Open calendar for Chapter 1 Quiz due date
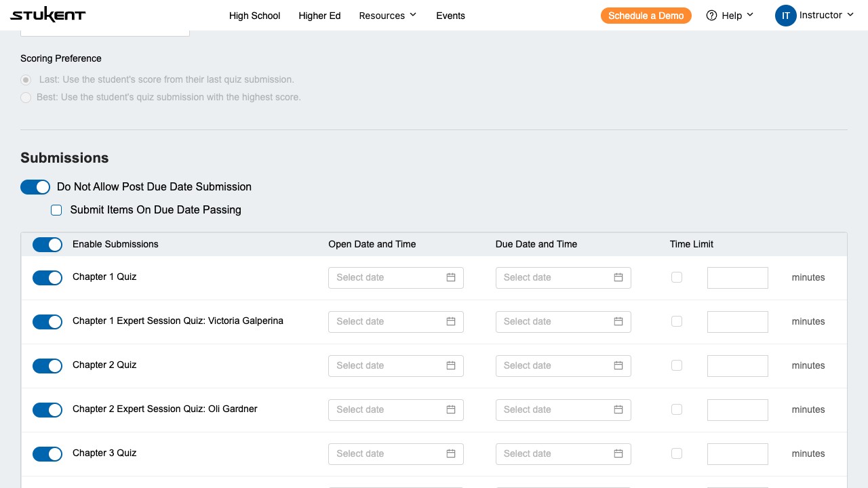The width and height of the screenshot is (868, 488). coord(618,277)
